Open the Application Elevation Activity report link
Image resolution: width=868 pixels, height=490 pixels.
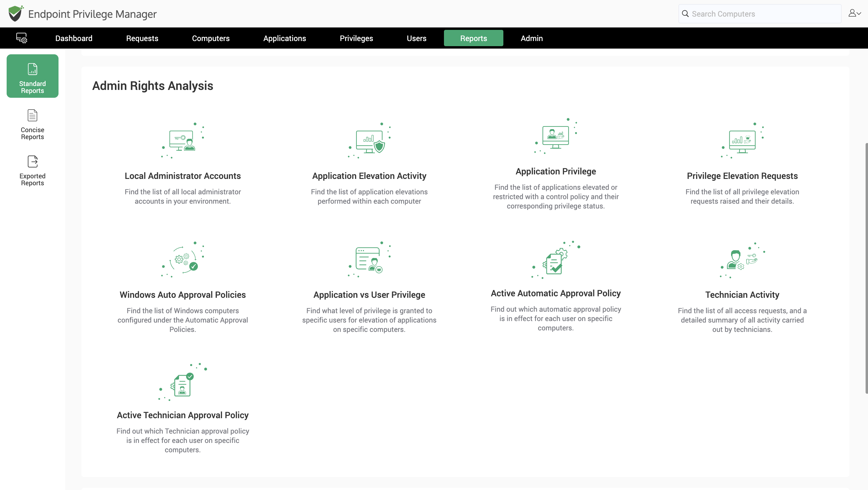coord(369,176)
